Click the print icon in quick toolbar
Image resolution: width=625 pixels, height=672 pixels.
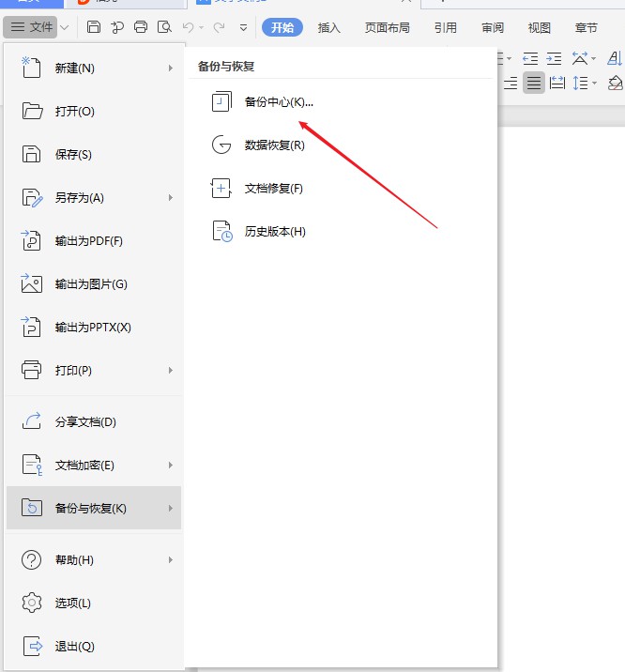pyautogui.click(x=141, y=27)
